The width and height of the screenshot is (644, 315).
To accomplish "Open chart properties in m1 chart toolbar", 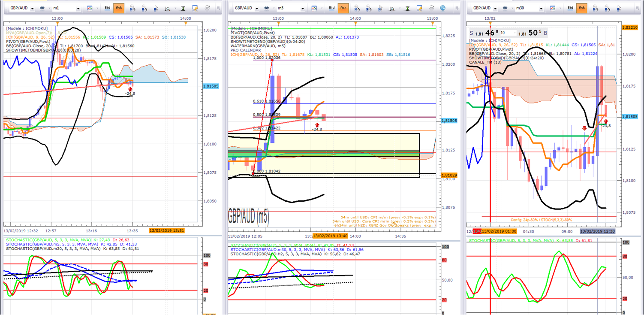I will pos(195,8).
